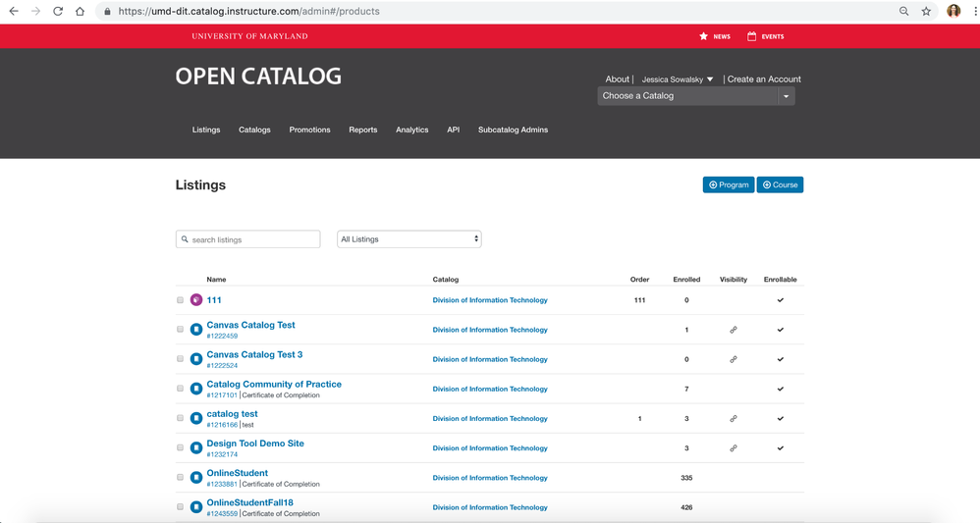Go back with the browser back arrow

pyautogui.click(x=14, y=11)
